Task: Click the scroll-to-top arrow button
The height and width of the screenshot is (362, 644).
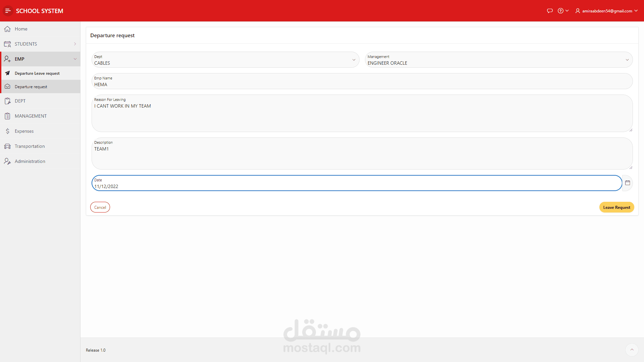Action: [x=632, y=350]
